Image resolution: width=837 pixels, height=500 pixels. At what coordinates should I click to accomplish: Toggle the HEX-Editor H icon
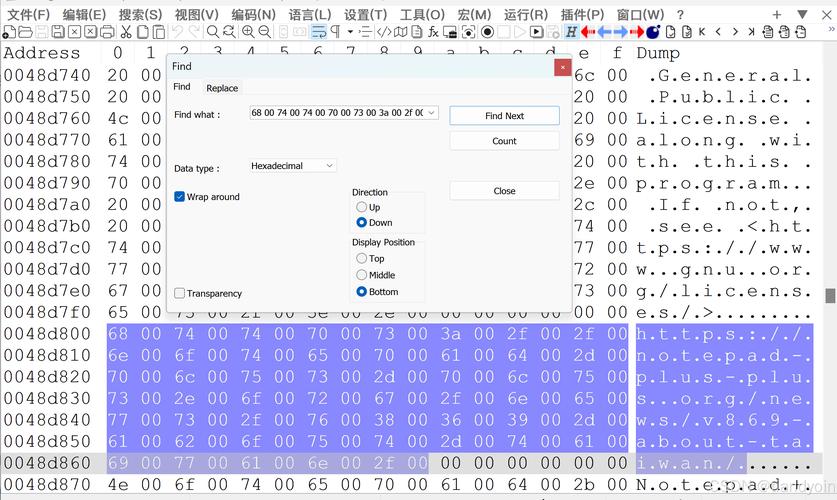[571, 32]
